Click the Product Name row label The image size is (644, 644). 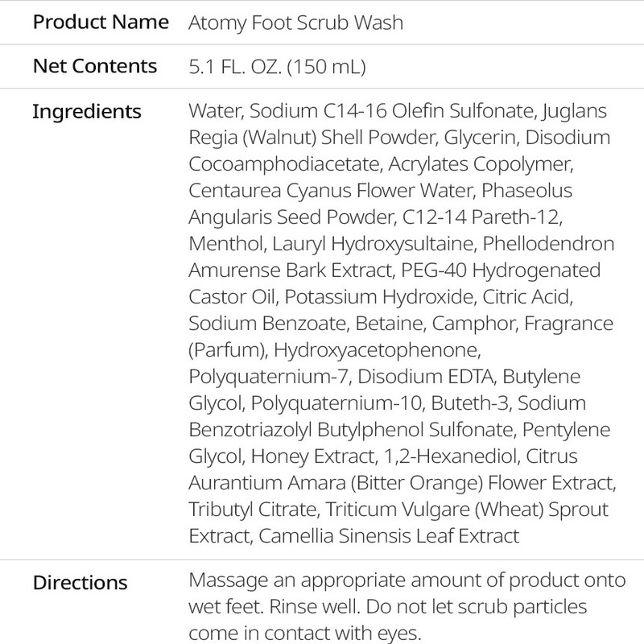coord(101,20)
